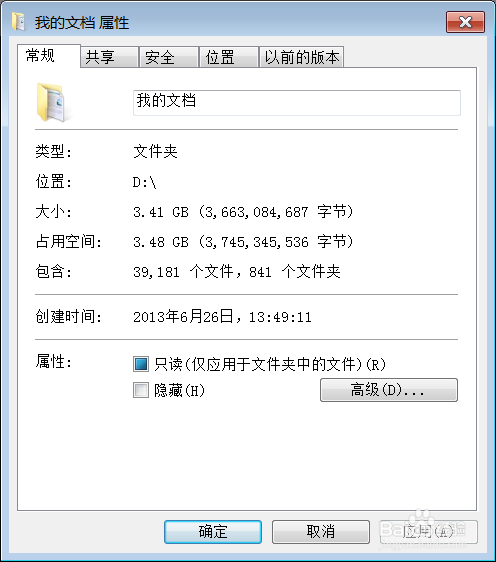Open the 共享 tab
This screenshot has width=496, height=562.
point(109,57)
